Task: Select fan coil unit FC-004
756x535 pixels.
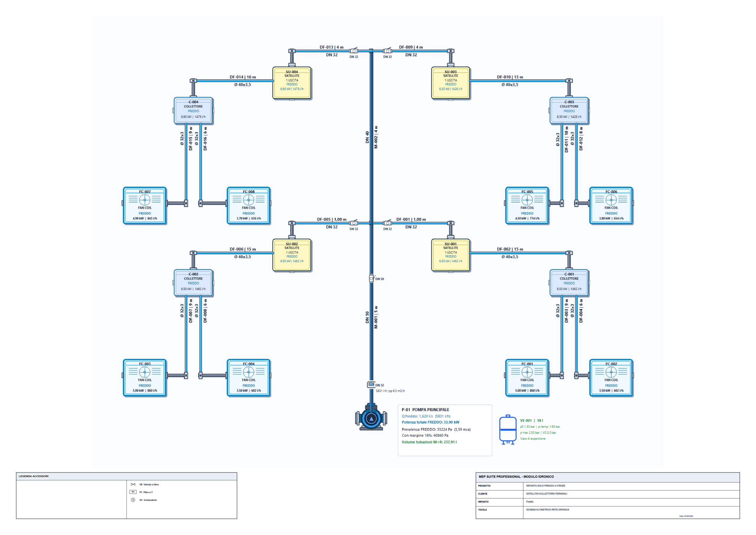Action: pos(249,378)
